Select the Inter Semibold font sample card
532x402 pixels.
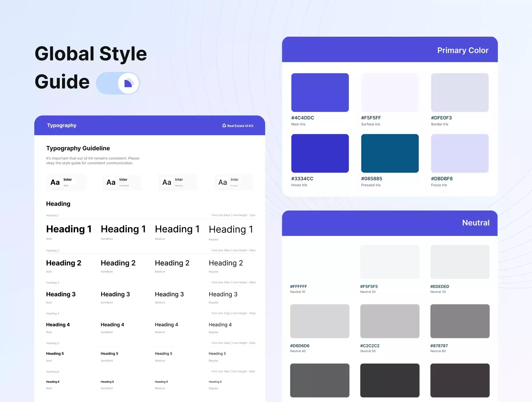122,182
